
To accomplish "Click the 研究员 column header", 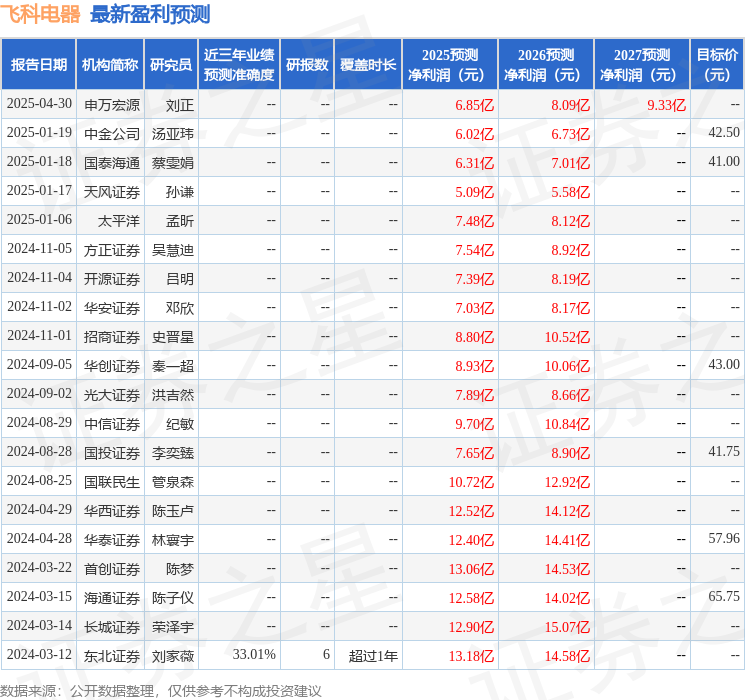I will [x=171, y=65].
